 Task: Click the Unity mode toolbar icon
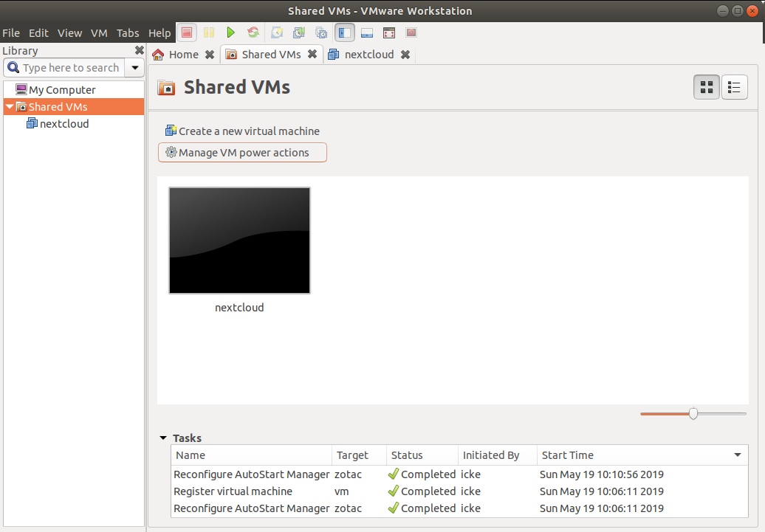[411, 32]
